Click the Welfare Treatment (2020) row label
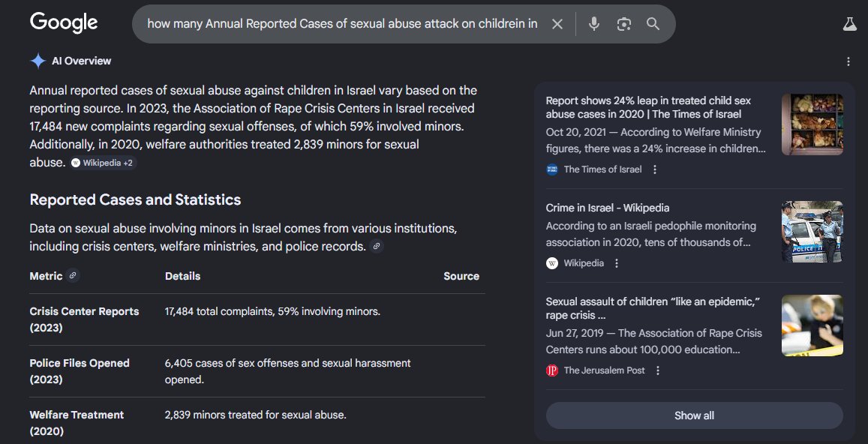Viewport: 868px width, 444px height. 77,423
